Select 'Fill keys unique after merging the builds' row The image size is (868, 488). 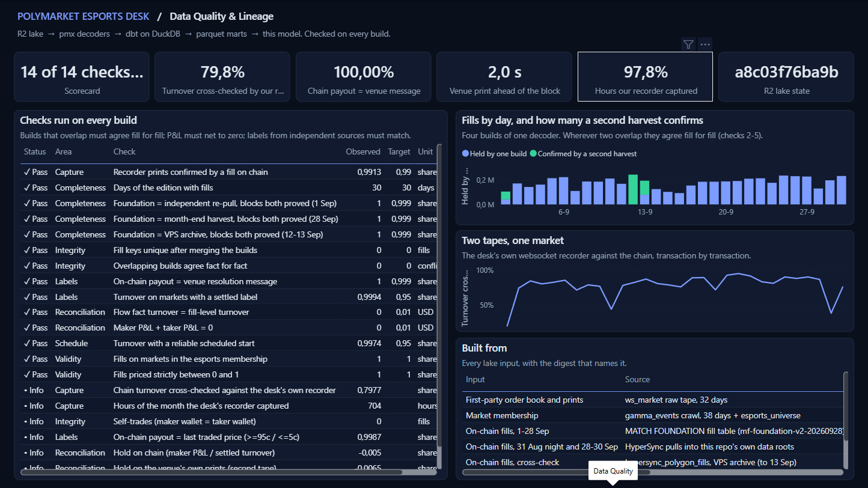tap(228, 250)
